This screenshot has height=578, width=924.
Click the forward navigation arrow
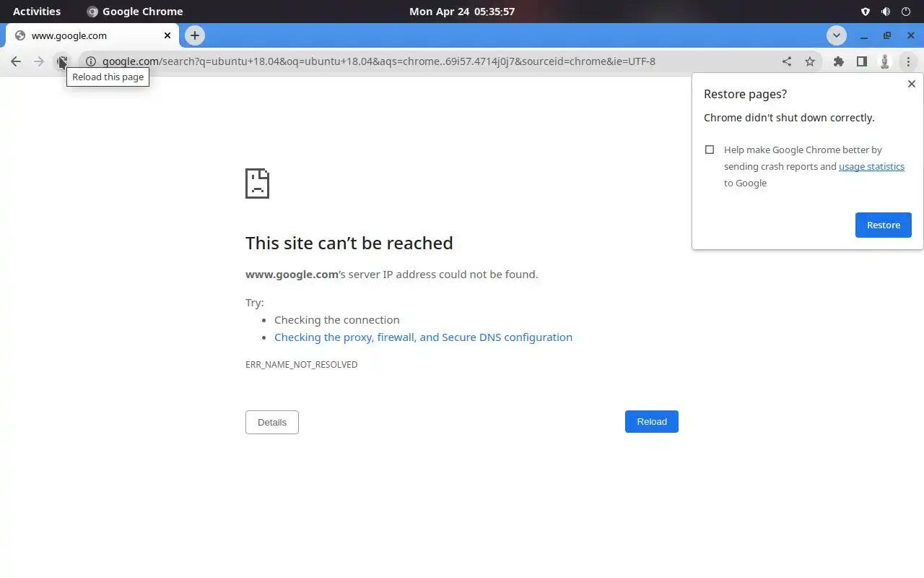tap(39, 61)
